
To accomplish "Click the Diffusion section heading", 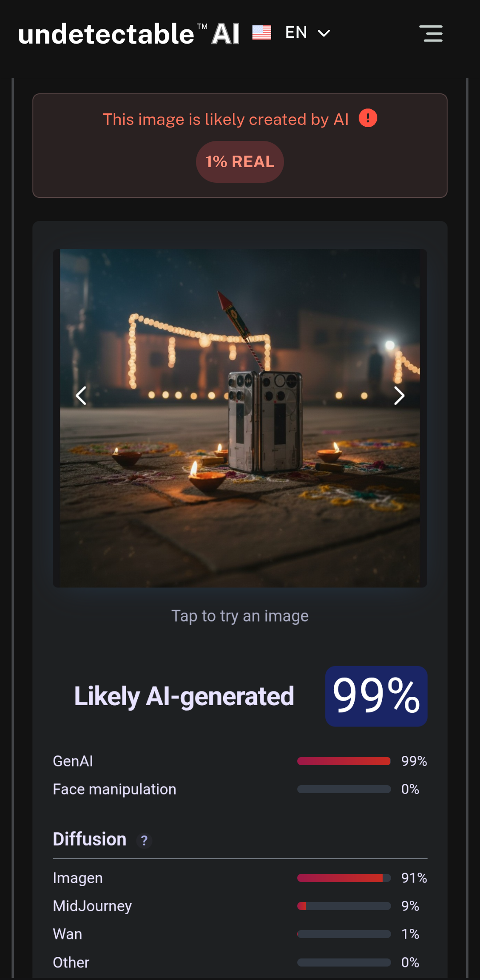I will pyautogui.click(x=90, y=839).
